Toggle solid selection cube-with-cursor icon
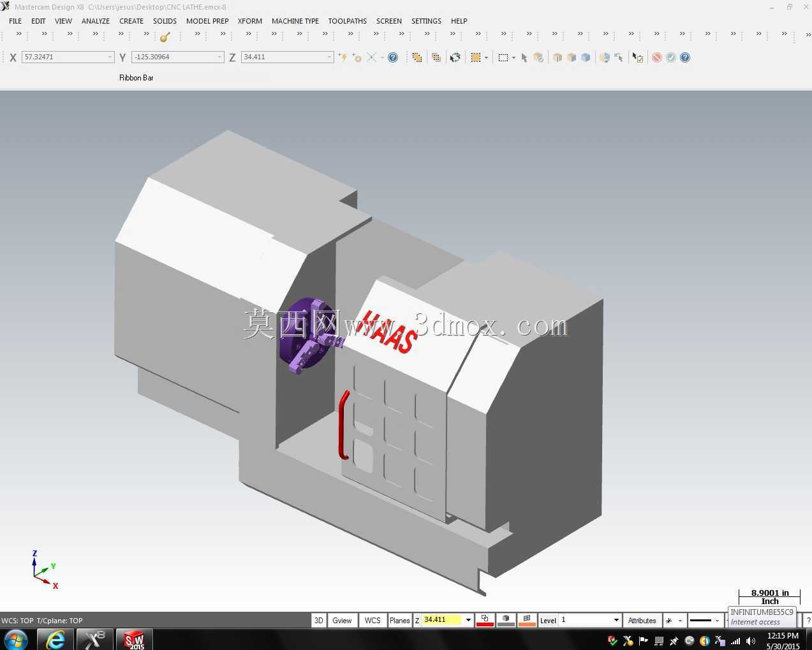The image size is (812, 650). [x=538, y=57]
